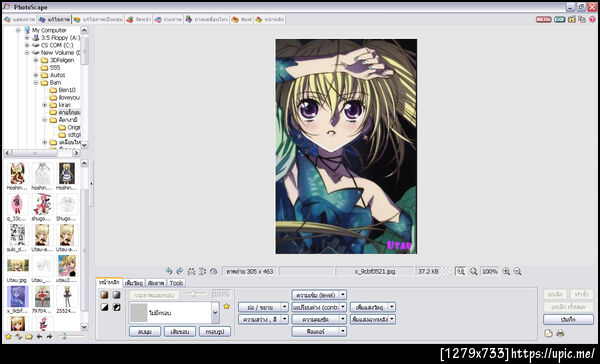Open the Filter dropdown arrow
Screen dimensions: 600x364
[343, 331]
